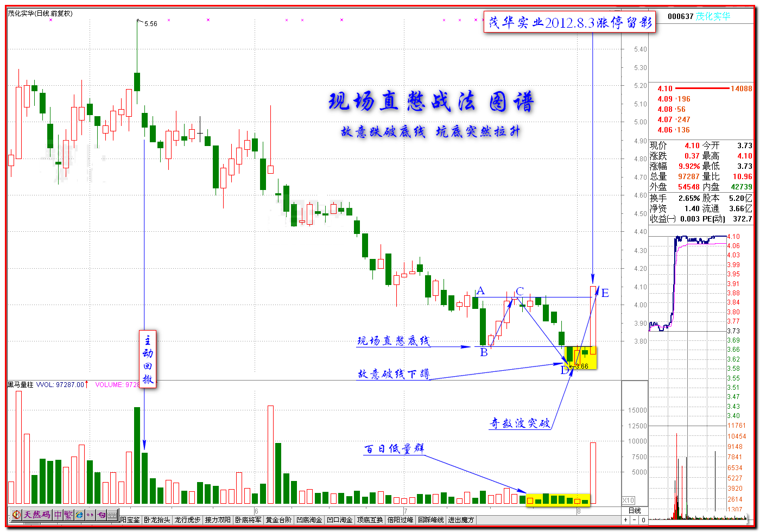The width and height of the screenshot is (760, 532).
Task: Click the plus zoom button
Action: (x=626, y=520)
